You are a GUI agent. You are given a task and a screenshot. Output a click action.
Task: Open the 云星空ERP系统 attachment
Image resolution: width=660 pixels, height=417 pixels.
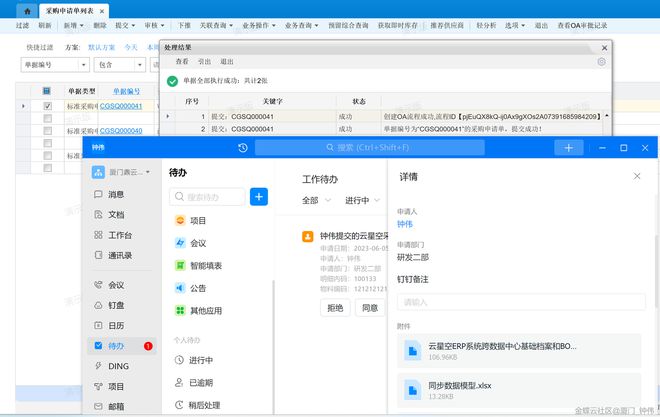coord(519,351)
